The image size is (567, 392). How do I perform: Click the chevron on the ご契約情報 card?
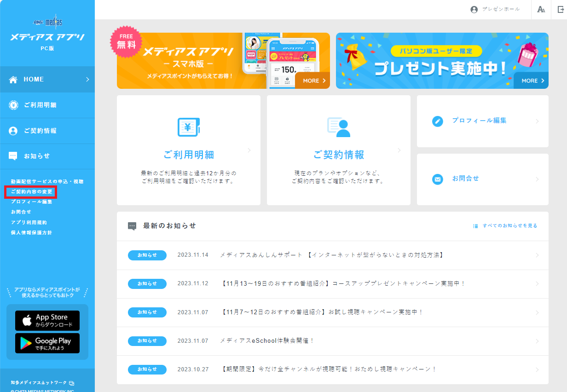coord(399,150)
